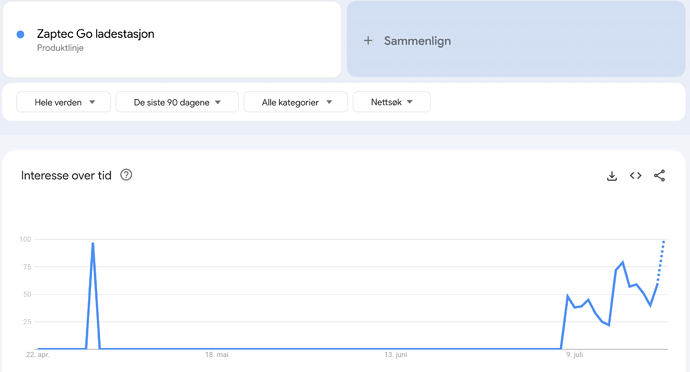Screen dimensions: 690x372
Task: Click the 100 y-axis value
Action: pyautogui.click(x=25, y=239)
